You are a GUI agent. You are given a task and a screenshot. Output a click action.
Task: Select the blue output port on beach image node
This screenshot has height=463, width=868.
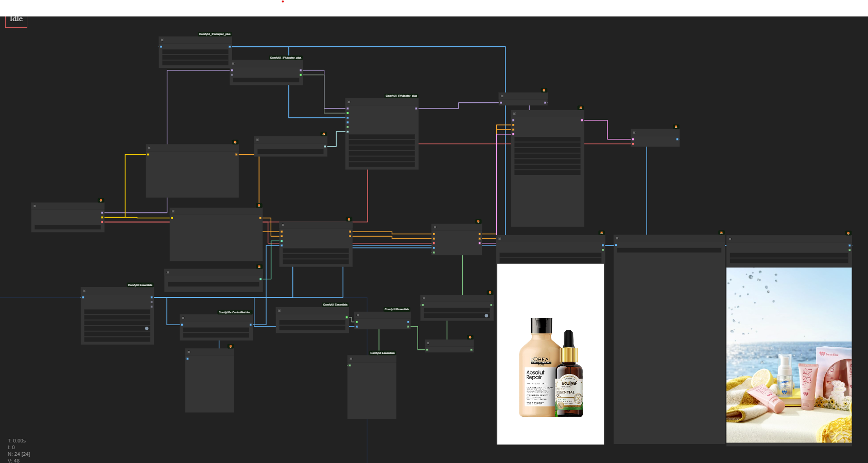point(849,245)
